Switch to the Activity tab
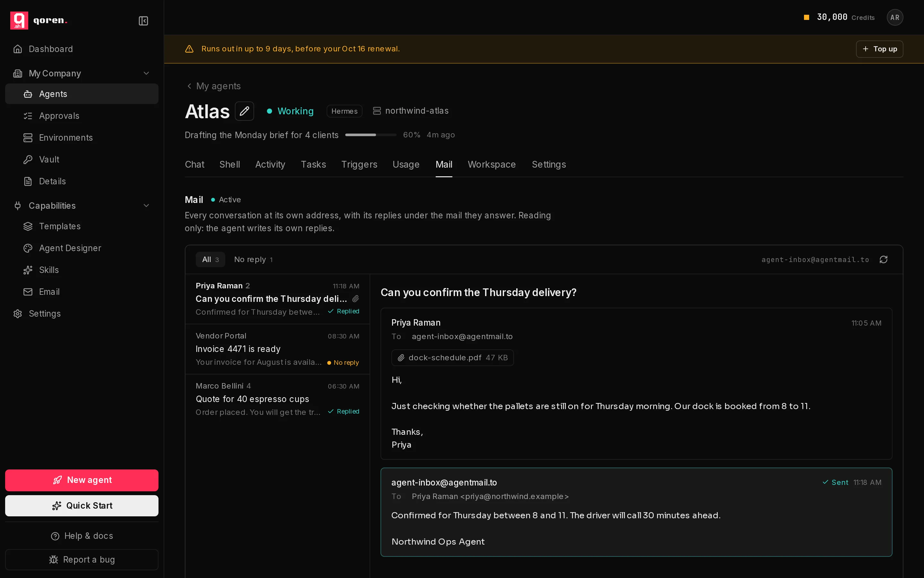924x578 pixels. pyautogui.click(x=270, y=164)
